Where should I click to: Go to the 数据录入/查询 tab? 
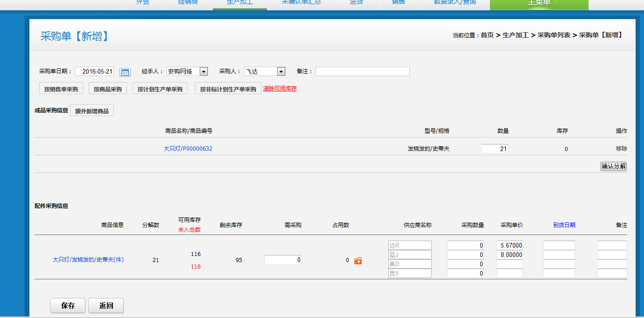point(455,3)
